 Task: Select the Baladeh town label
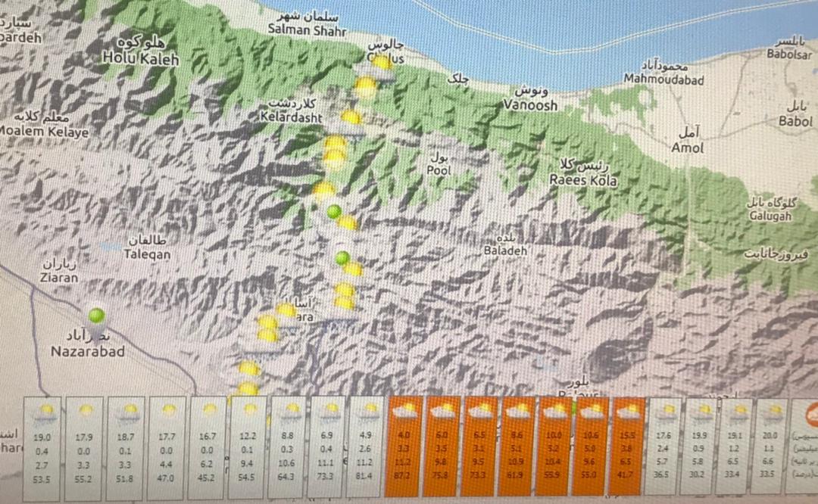tap(505, 250)
